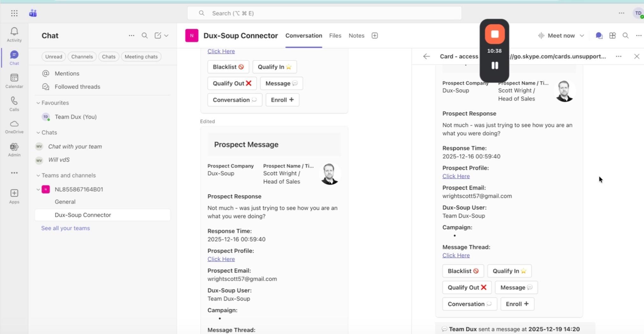The image size is (644, 334).
Task: Collapse the Chats section
Action: coord(38,132)
